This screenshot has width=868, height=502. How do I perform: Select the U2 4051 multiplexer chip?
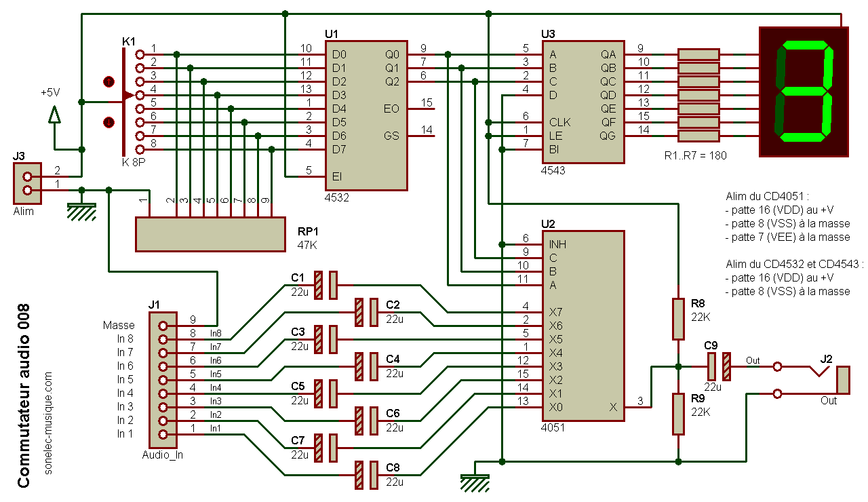tap(583, 326)
